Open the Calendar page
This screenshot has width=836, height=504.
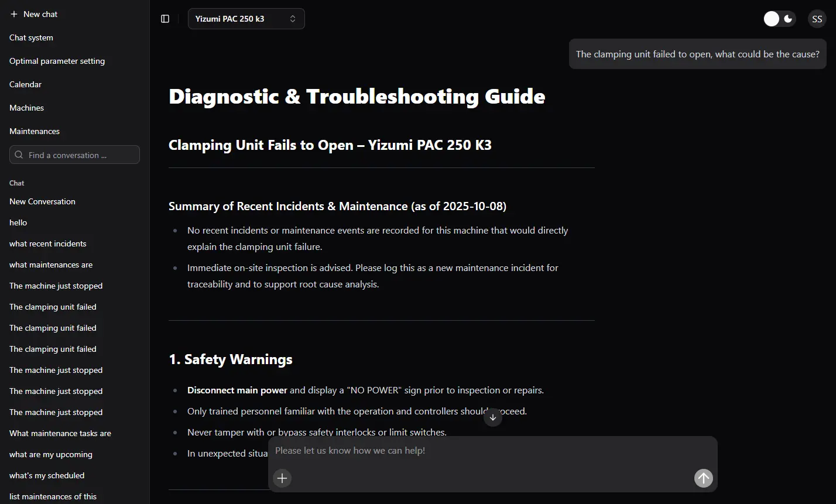coord(25,84)
